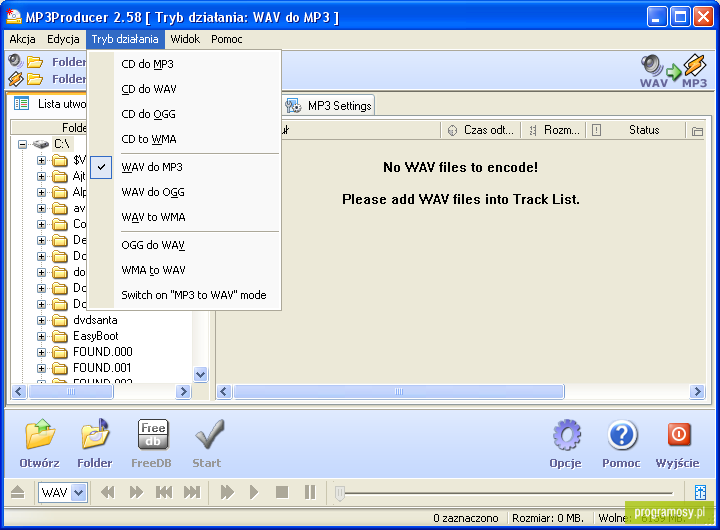Expand the EasyBoot folder
Screen dimensions: 720x530
pyautogui.click(x=41, y=336)
